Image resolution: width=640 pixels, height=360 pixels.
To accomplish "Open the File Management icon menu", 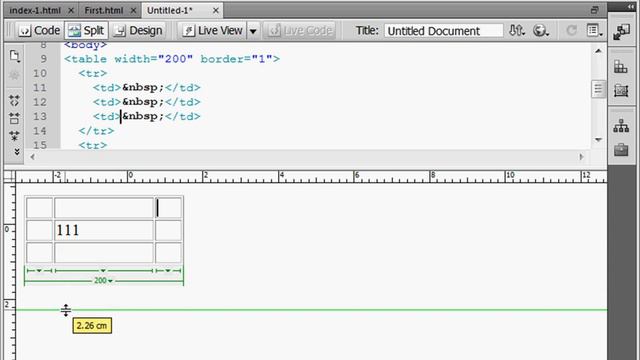I will coord(517,31).
